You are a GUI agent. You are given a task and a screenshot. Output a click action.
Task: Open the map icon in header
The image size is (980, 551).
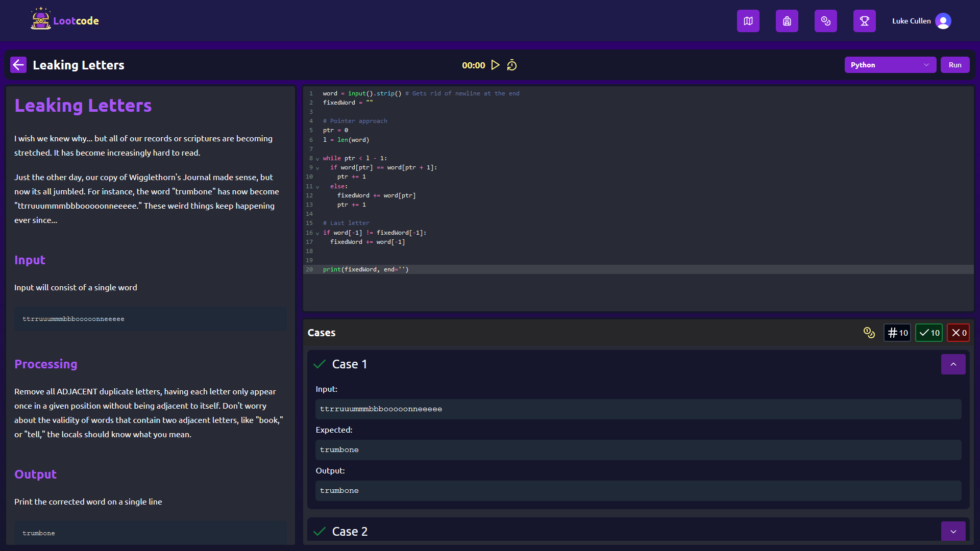[x=748, y=21]
